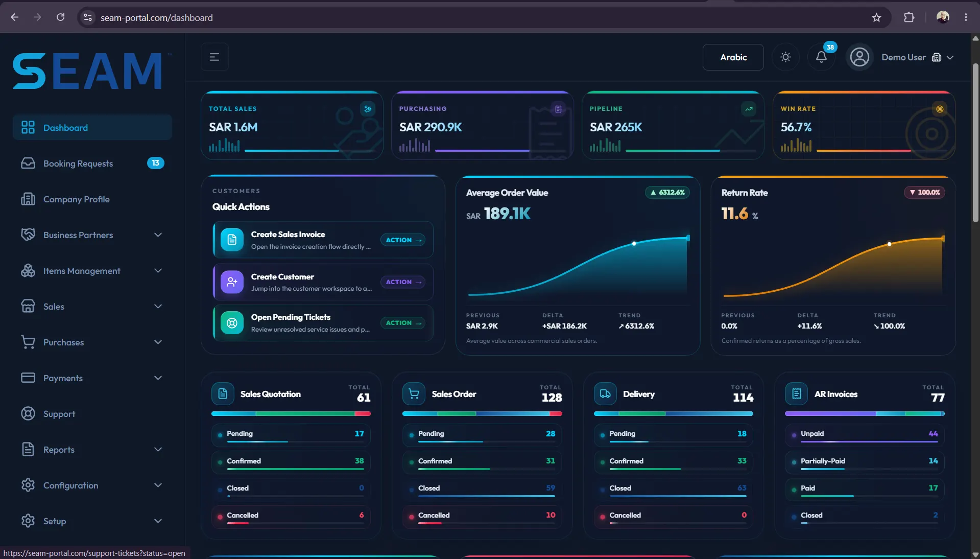Open Dashboard in the sidebar
This screenshot has width=980, height=559.
pyautogui.click(x=92, y=128)
